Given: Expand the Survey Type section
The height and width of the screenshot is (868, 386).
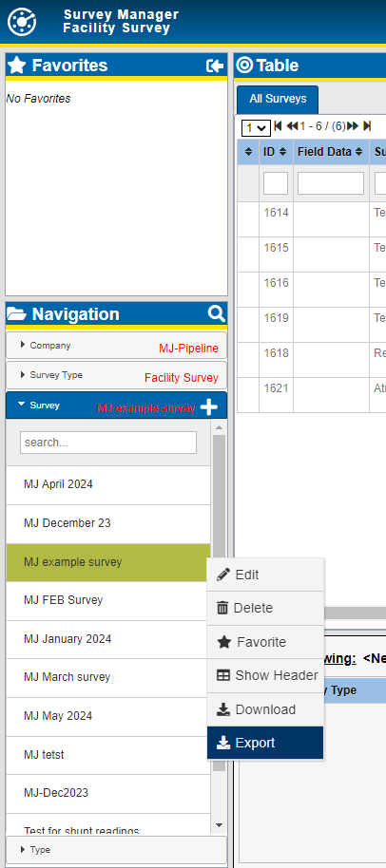Looking at the screenshot, I should pyautogui.click(x=116, y=375).
